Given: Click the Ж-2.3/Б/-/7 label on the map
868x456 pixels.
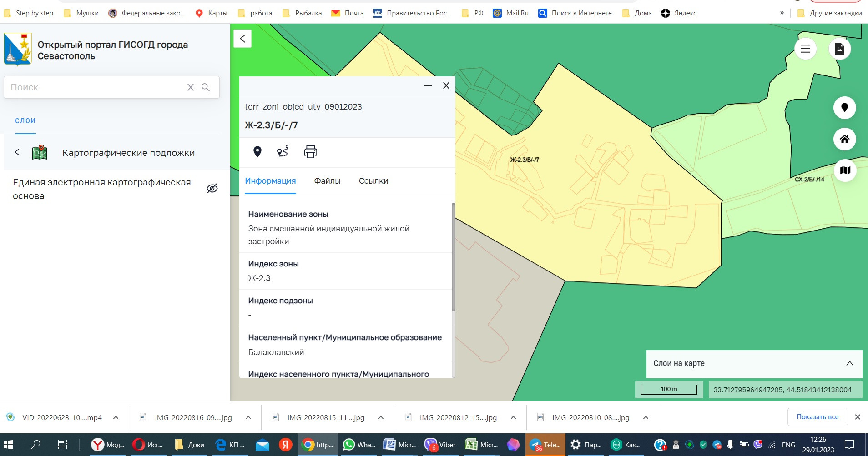Looking at the screenshot, I should (x=525, y=160).
